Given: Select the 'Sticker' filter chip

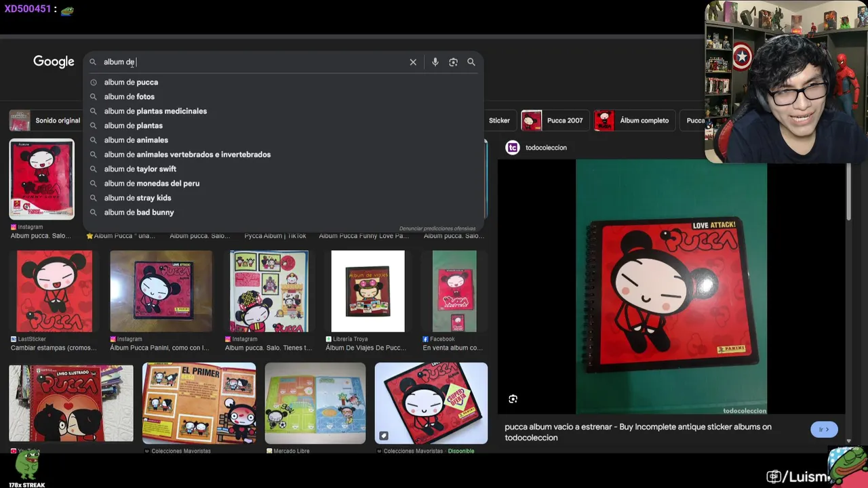Looking at the screenshot, I should click(x=499, y=121).
